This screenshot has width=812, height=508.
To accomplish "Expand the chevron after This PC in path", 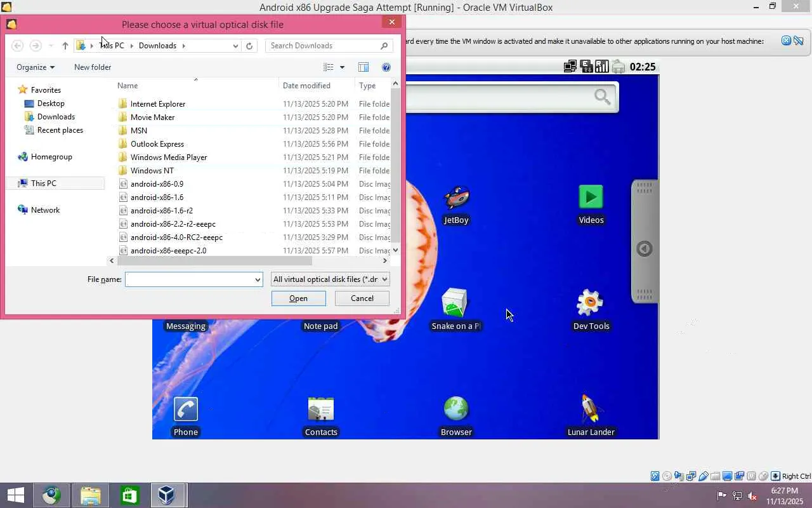I will click(131, 46).
